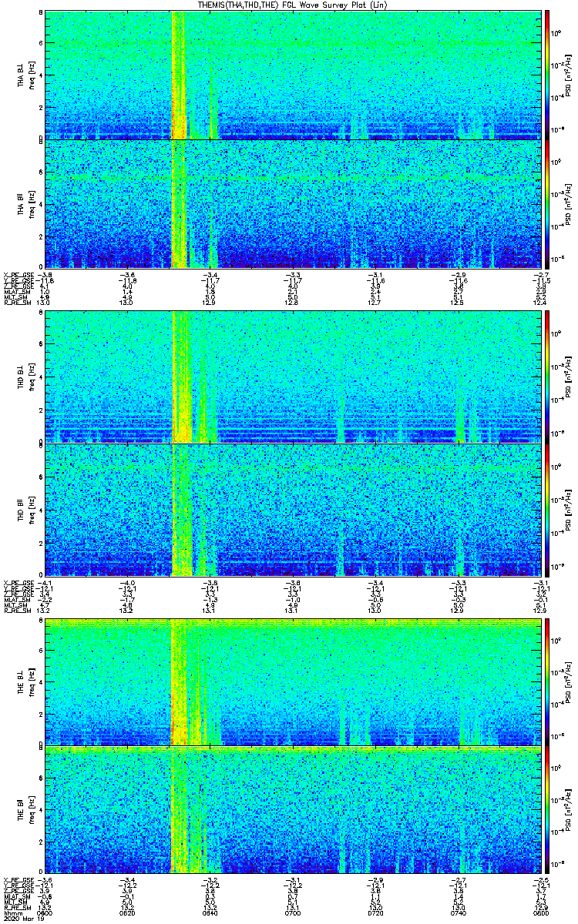Click the 0620 time label on bottom axis
The width and height of the screenshot is (578, 924).
coord(128,912)
